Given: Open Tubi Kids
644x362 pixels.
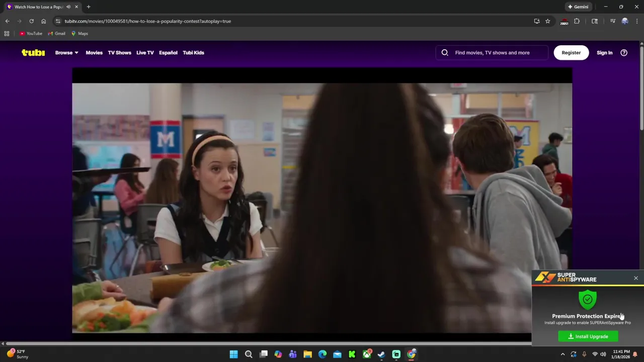Looking at the screenshot, I should click(x=193, y=52).
